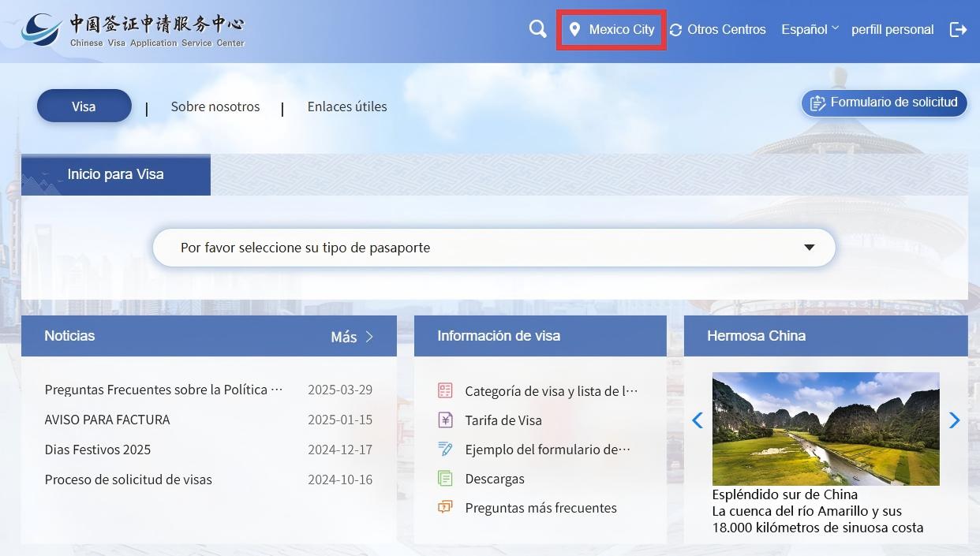The image size is (980, 556).
Task: Switch to Sobre nosotros tab
Action: pos(215,106)
